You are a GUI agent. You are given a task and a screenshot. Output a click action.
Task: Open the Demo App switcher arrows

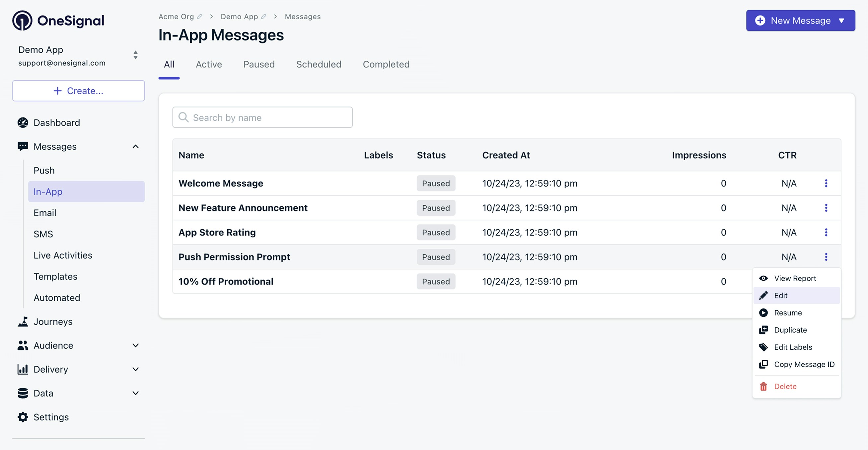[x=135, y=55]
